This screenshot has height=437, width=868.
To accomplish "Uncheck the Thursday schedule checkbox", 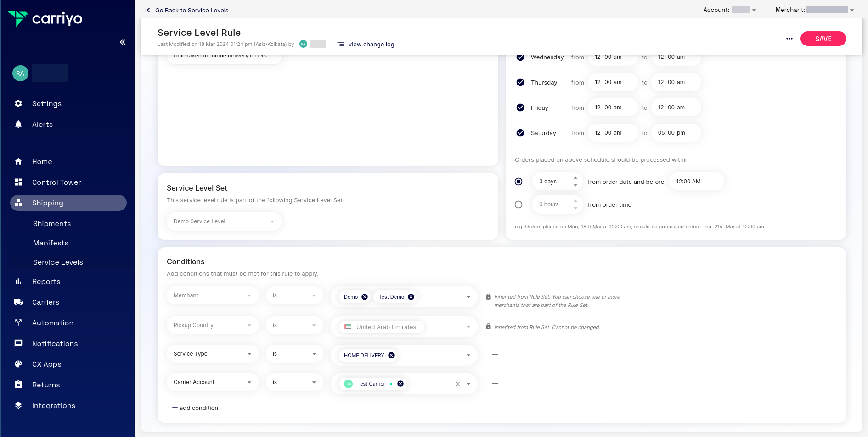I will pos(520,82).
